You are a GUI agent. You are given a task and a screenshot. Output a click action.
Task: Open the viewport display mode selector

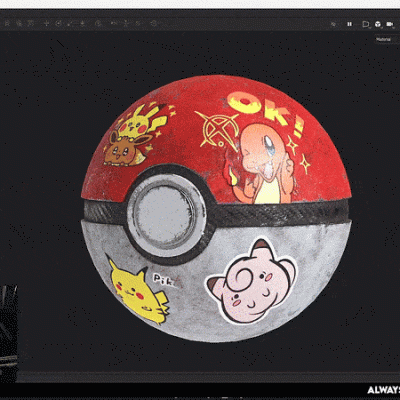pos(366,24)
